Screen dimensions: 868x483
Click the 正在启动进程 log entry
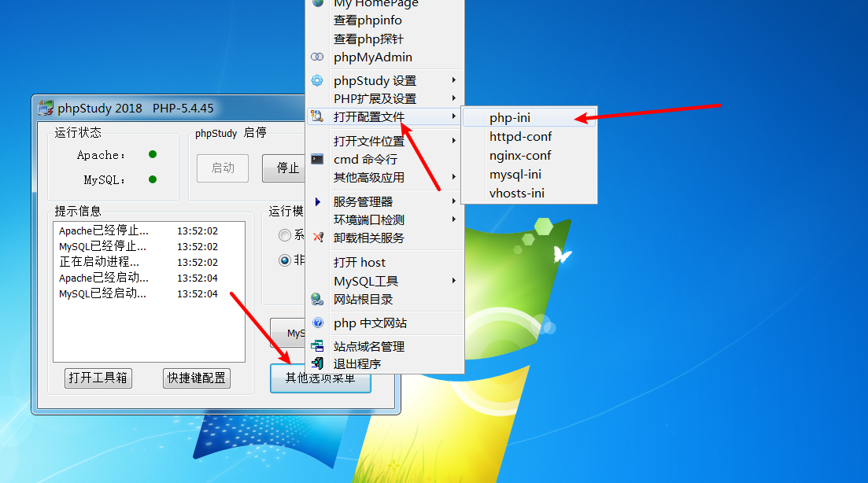pos(139,262)
